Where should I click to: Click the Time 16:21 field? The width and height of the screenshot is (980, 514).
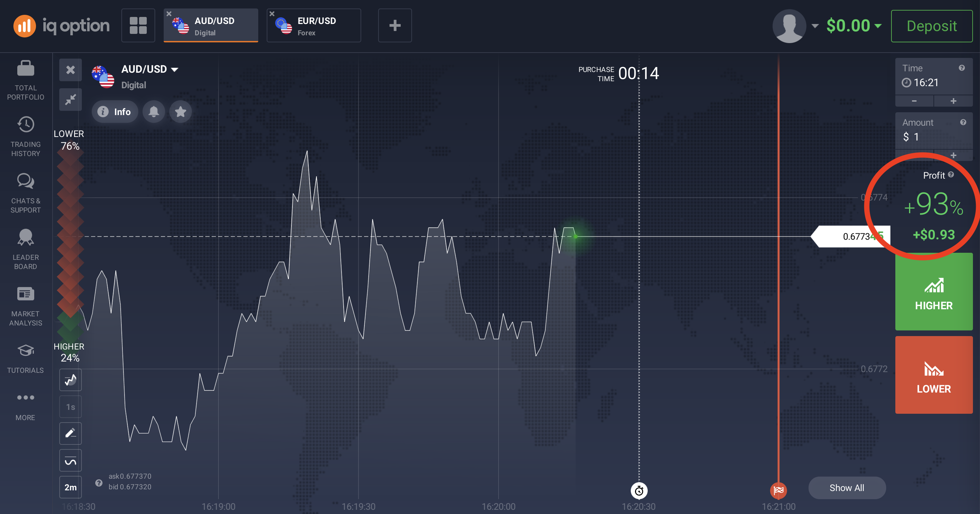pos(934,76)
